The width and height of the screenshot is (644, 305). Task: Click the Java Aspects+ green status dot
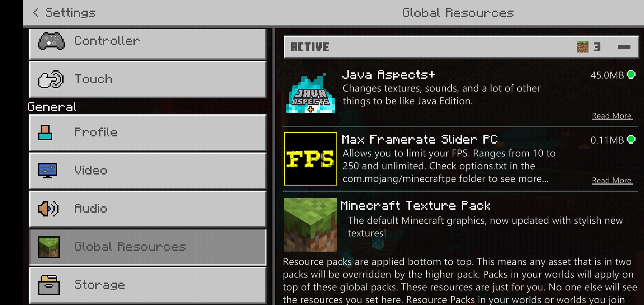tap(631, 75)
